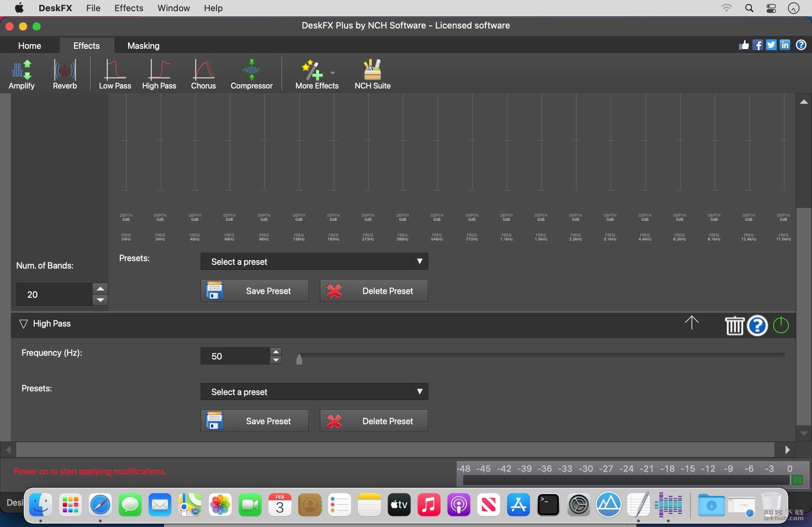812x527 pixels.
Task: Decrease High Pass frequency stepper
Action: 276,360
